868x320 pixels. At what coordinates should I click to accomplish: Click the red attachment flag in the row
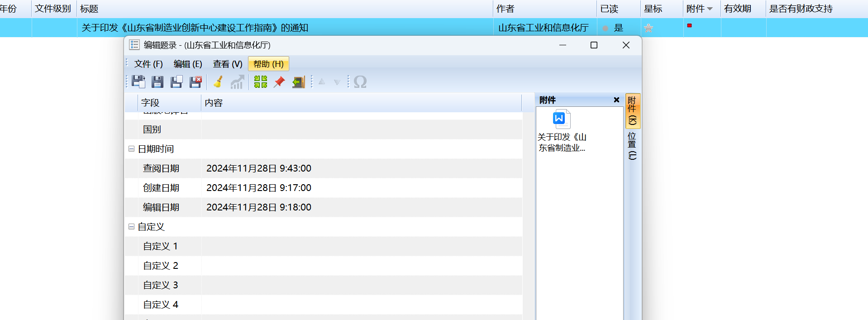click(x=689, y=26)
